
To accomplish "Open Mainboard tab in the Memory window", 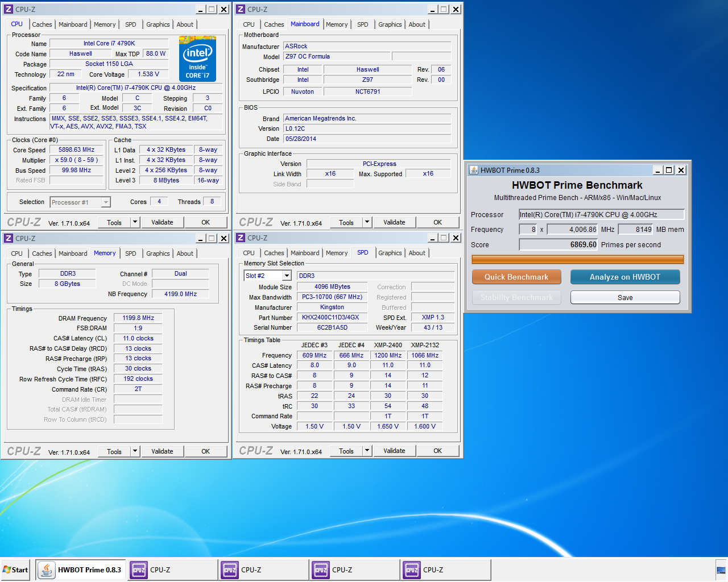I will (73, 253).
